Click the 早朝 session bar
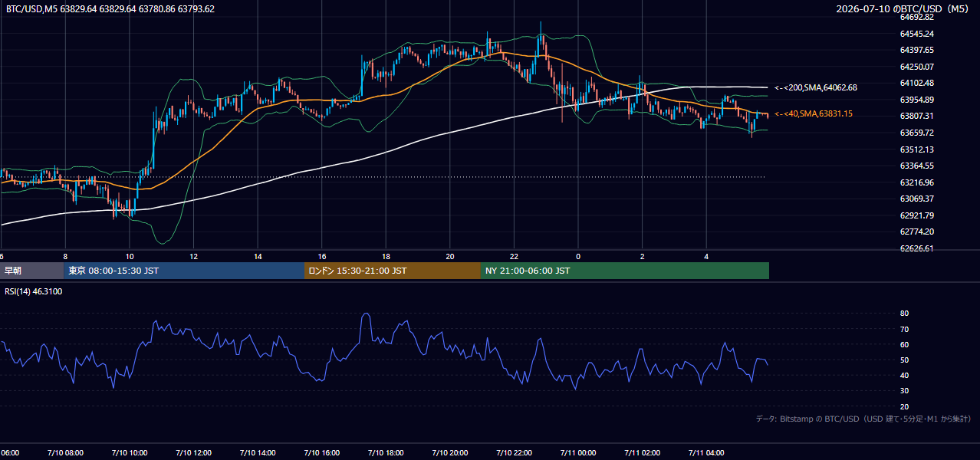Screen dimensions: 980x460 32,271
